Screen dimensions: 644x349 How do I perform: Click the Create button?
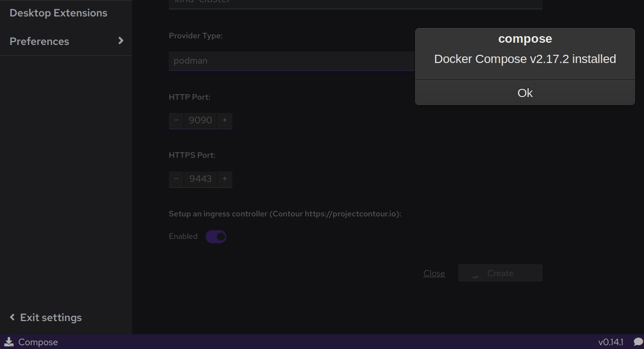(x=500, y=273)
